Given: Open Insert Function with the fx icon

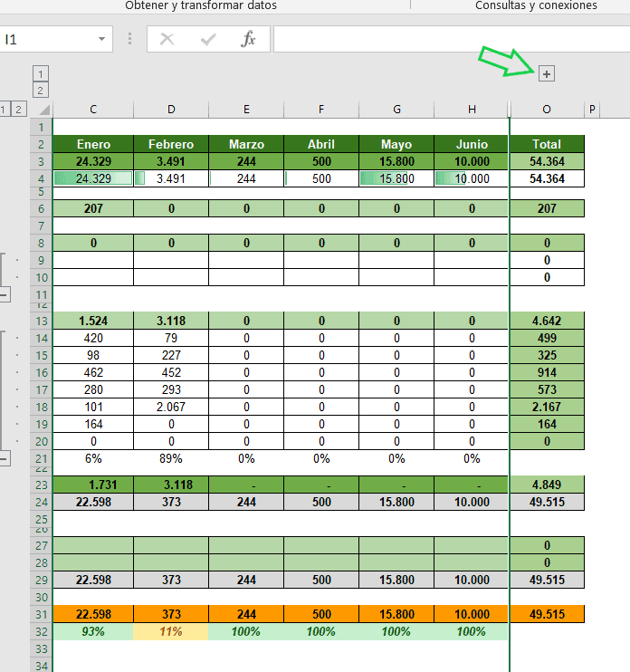Looking at the screenshot, I should pyautogui.click(x=248, y=40).
